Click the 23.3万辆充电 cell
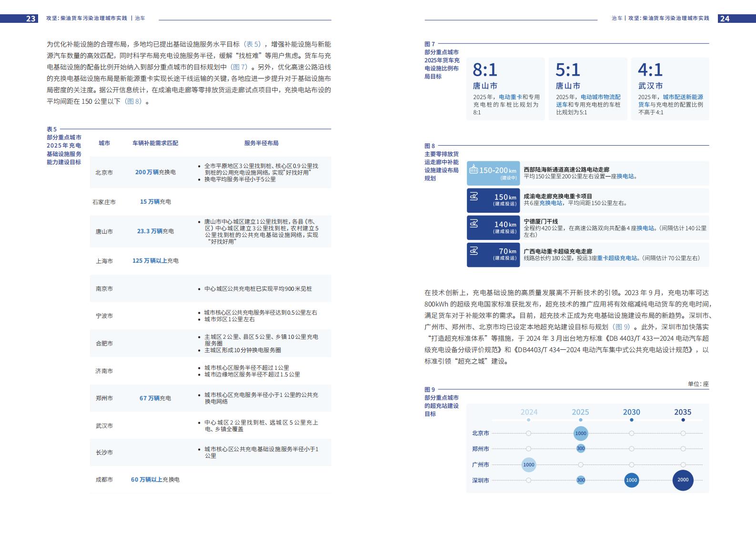 click(x=155, y=231)
